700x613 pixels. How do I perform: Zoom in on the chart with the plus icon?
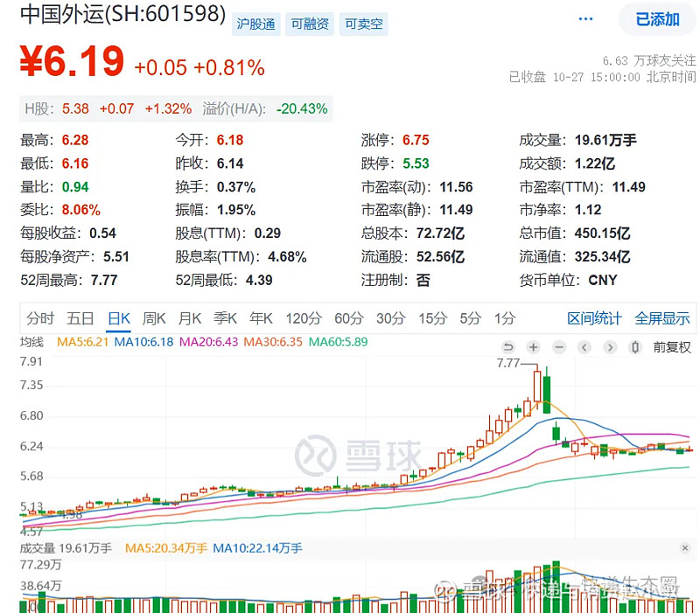[x=533, y=347]
